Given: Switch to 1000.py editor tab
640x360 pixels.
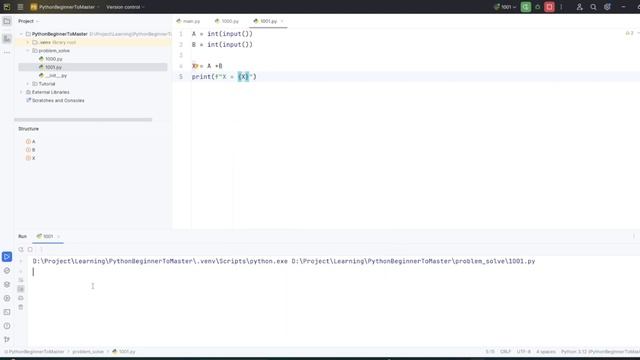Looking at the screenshot, I should tap(227, 21).
